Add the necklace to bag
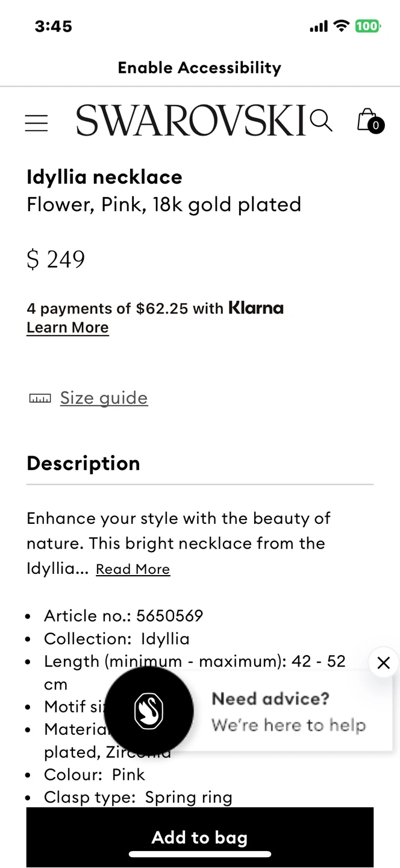This screenshot has width=400, height=868. (199, 837)
